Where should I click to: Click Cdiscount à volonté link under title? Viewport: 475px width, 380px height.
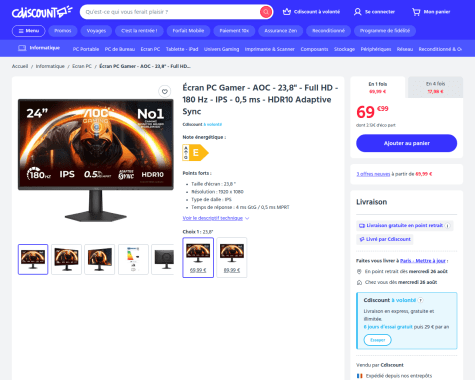(202, 125)
